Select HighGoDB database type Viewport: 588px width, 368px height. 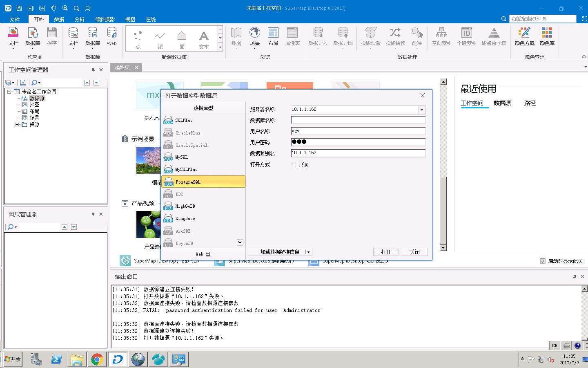tap(203, 206)
